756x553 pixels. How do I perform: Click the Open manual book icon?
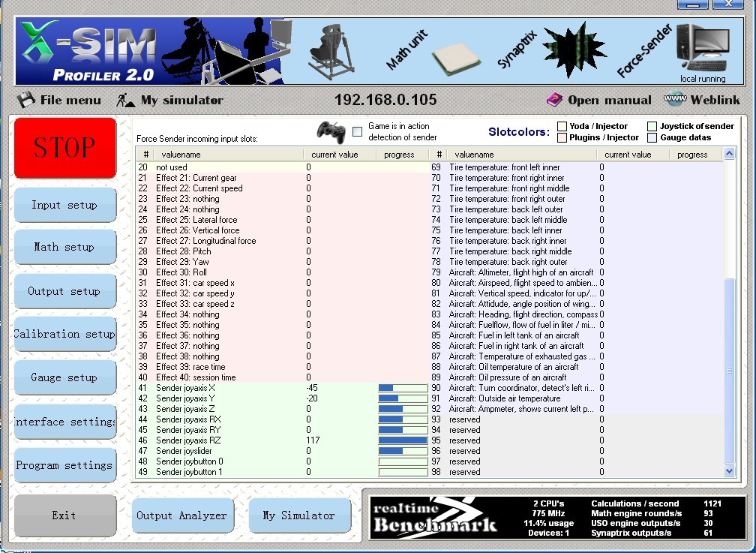(554, 100)
